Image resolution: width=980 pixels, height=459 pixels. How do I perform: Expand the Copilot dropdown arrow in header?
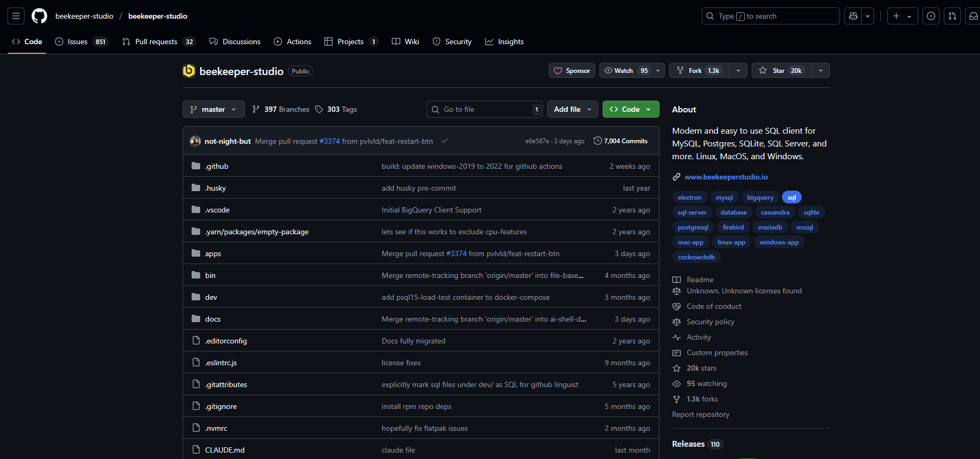point(868,16)
